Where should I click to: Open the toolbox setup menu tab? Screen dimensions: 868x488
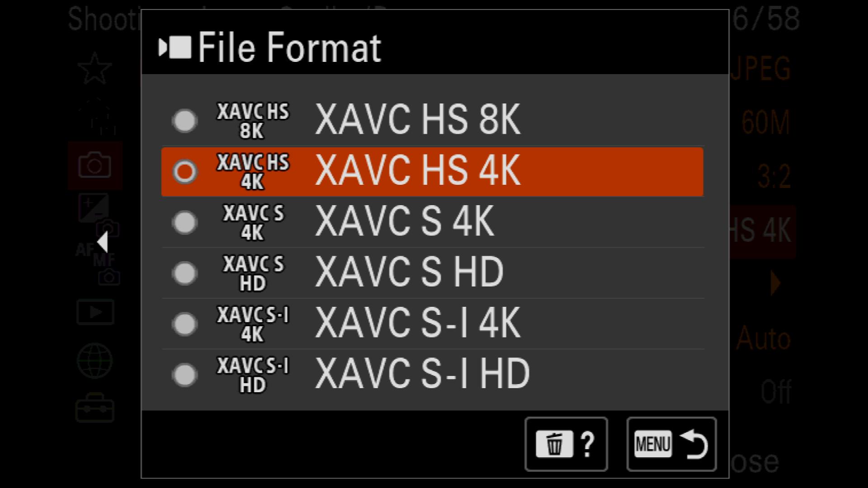click(95, 408)
